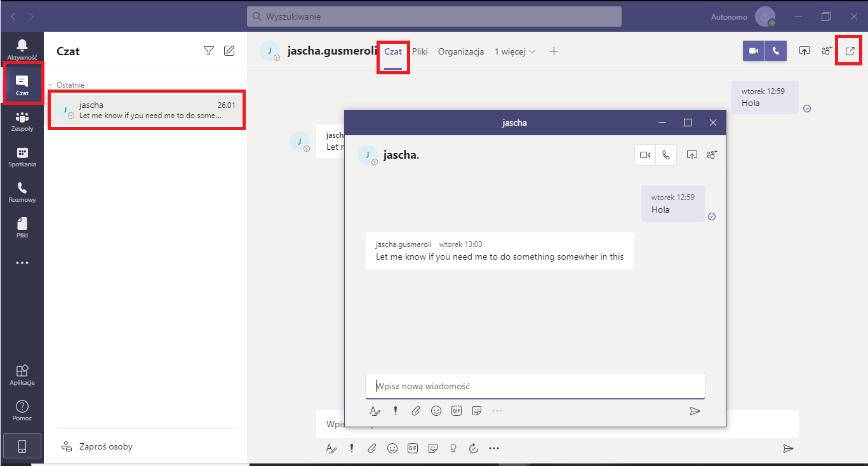This screenshot has height=466, width=868.
Task: Open the circular arrow app icon in main compose bar
Action: pos(473,449)
